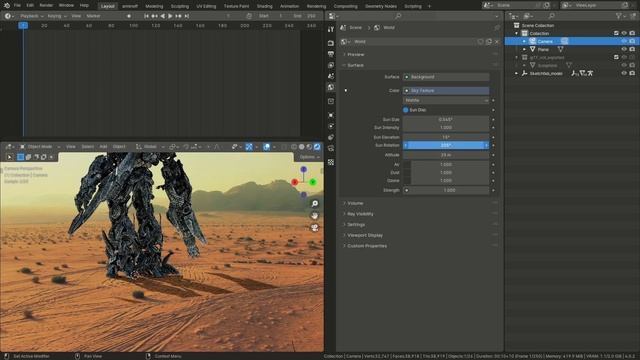The height and width of the screenshot is (360, 640).
Task: Open the Scene properties tab icon
Action: click(331, 76)
